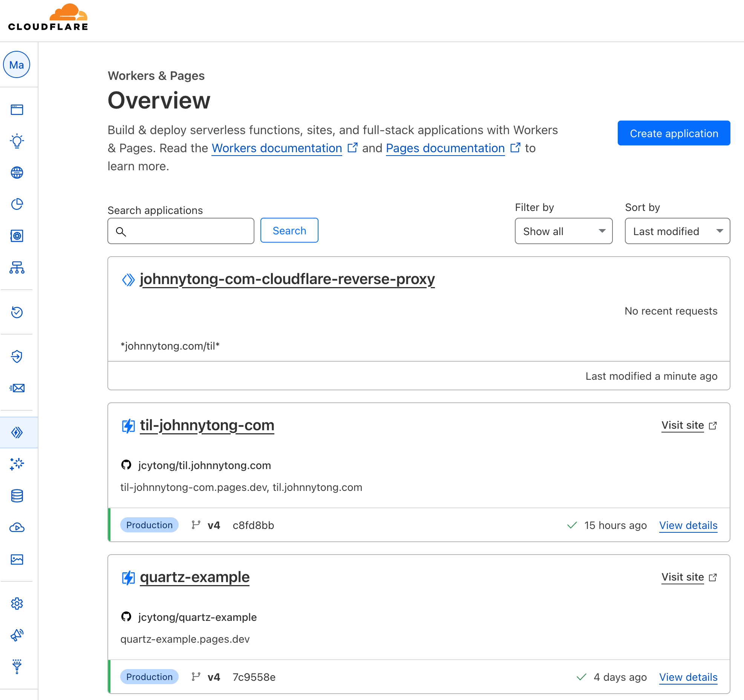Screen dimensions: 744x700
Task: Open Manage Account gear icon
Action: pyautogui.click(x=17, y=604)
